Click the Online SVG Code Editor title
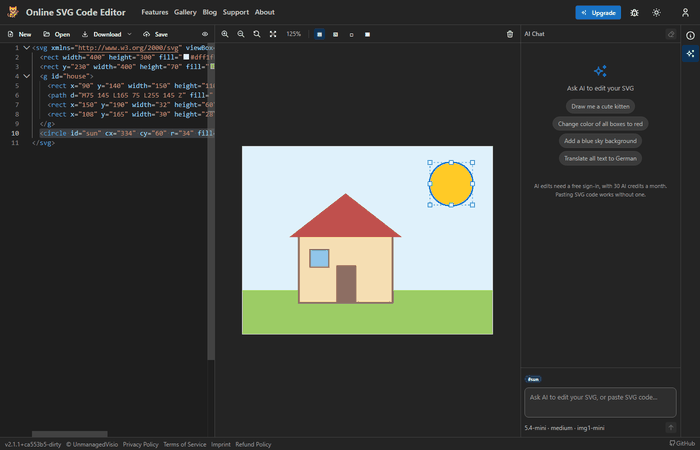Viewport: 700px width, 450px height. pyautogui.click(x=75, y=12)
